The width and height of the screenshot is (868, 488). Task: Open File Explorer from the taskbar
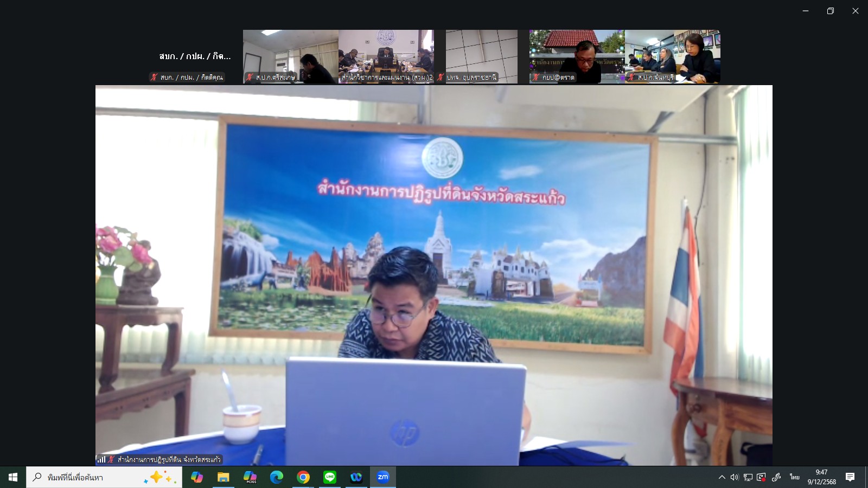[224, 477]
